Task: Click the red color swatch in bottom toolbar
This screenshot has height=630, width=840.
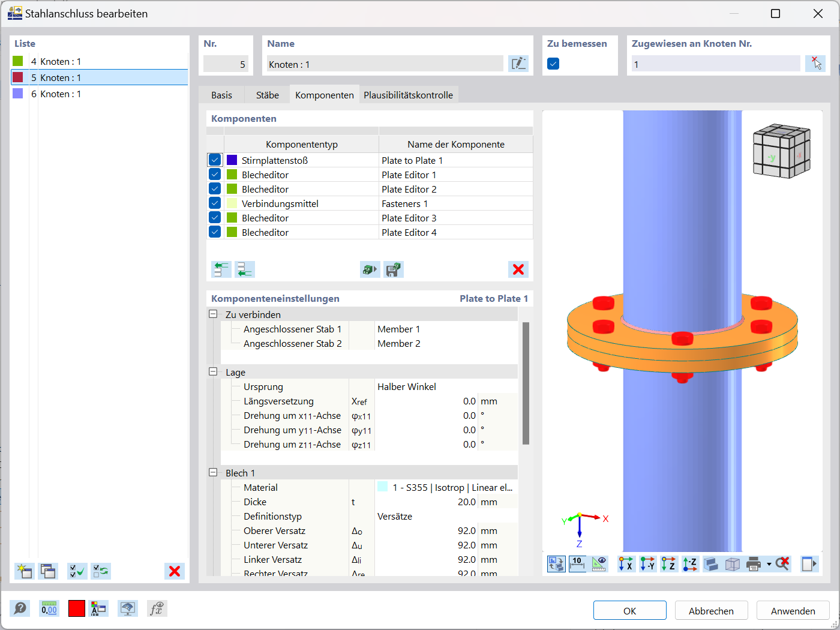Action: [x=77, y=609]
